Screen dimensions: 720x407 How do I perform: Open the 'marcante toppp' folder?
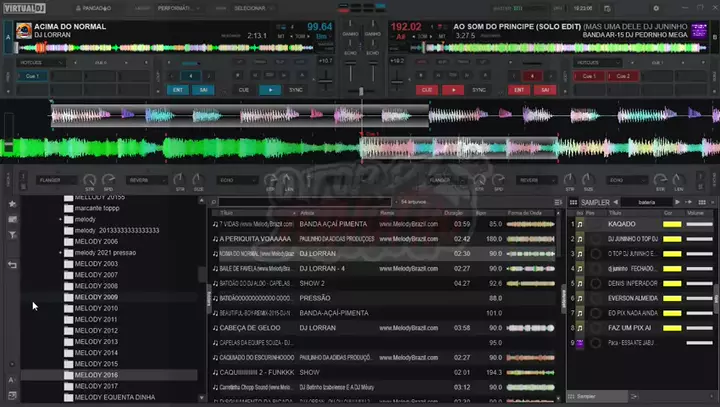(97, 208)
